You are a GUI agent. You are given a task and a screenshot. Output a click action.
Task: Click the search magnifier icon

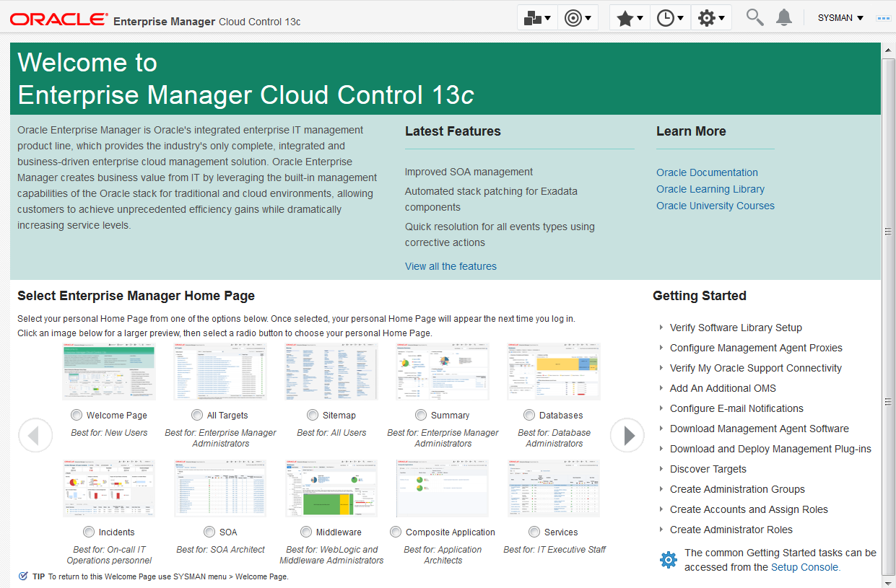pos(754,17)
